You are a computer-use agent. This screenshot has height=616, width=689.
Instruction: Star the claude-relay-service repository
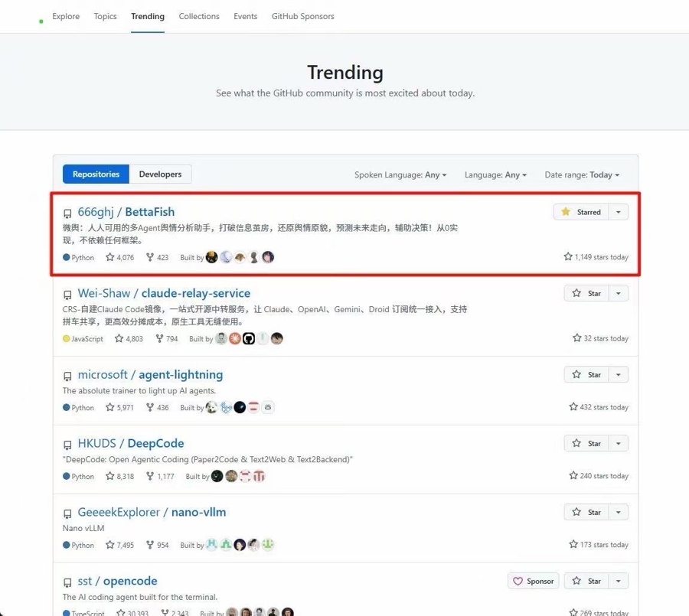click(x=586, y=294)
